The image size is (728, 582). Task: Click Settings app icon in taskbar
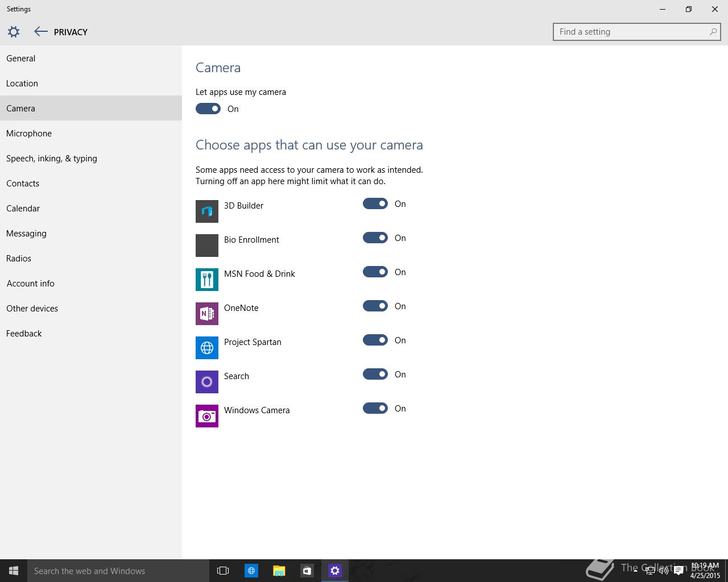pos(334,571)
